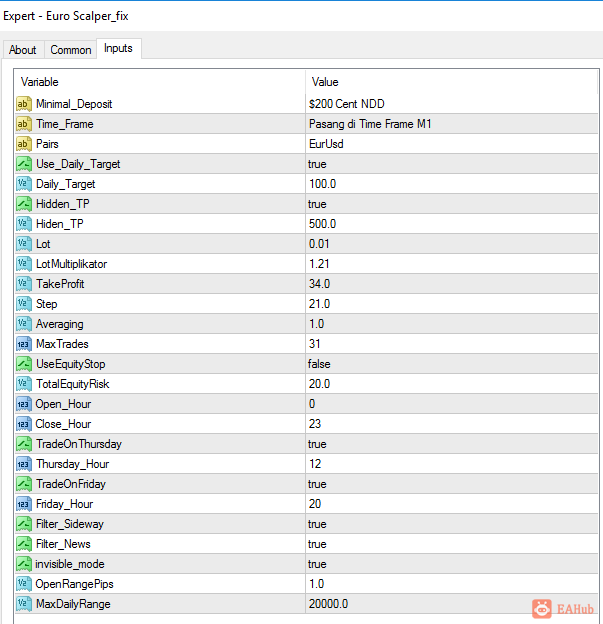Click the string icon next to Pairs
The height and width of the screenshot is (624, 603).
pyautogui.click(x=23, y=144)
